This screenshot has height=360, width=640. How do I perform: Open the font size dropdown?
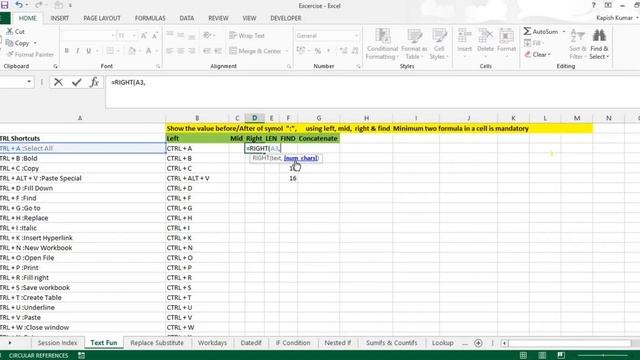[x=133, y=36]
